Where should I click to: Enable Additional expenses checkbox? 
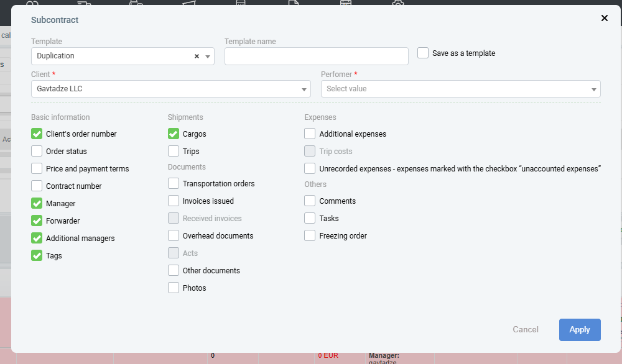310,134
